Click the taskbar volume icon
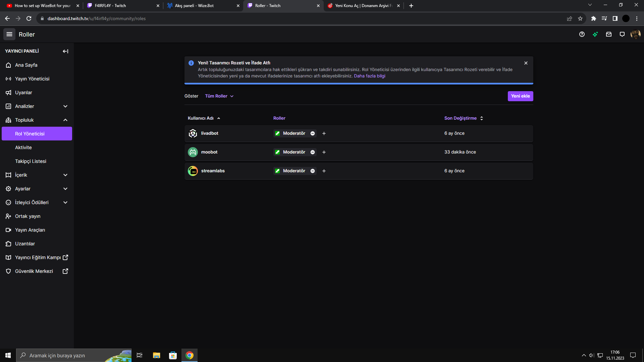Viewport: 644px width, 362px height. [x=592, y=355]
